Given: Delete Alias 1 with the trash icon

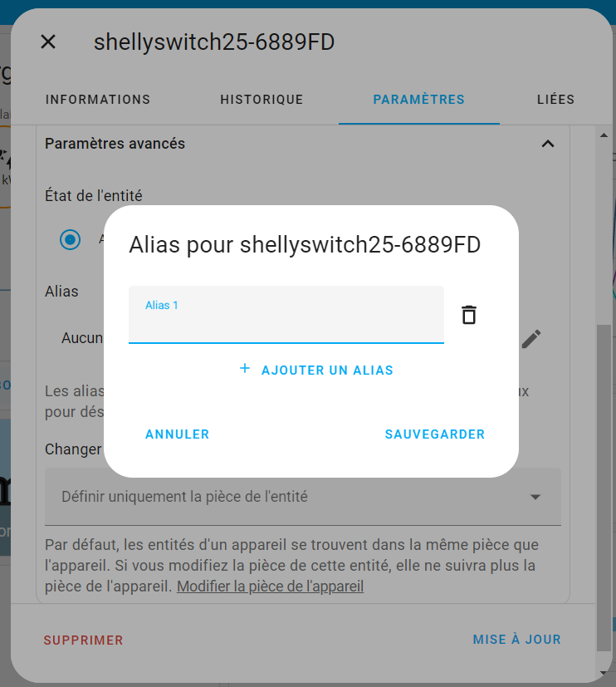Looking at the screenshot, I should [x=469, y=315].
